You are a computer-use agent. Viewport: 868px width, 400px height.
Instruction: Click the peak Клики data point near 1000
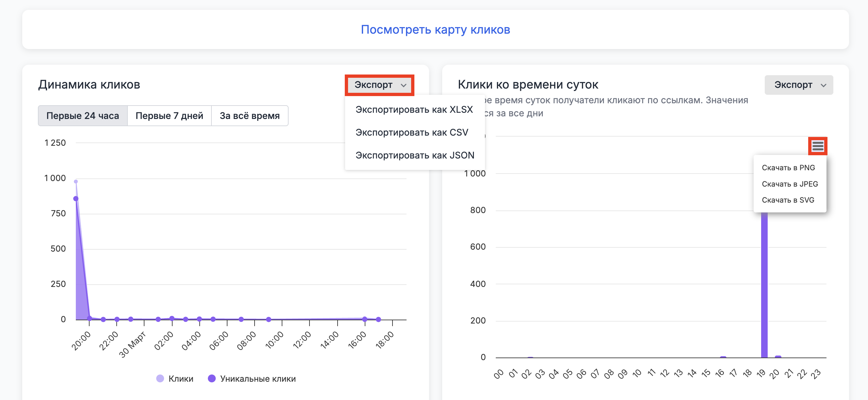point(76,182)
